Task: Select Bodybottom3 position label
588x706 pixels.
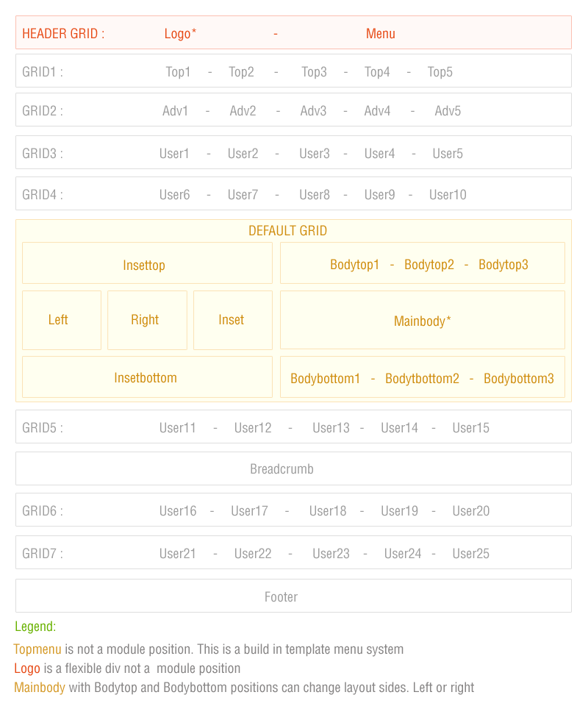Action: point(519,379)
